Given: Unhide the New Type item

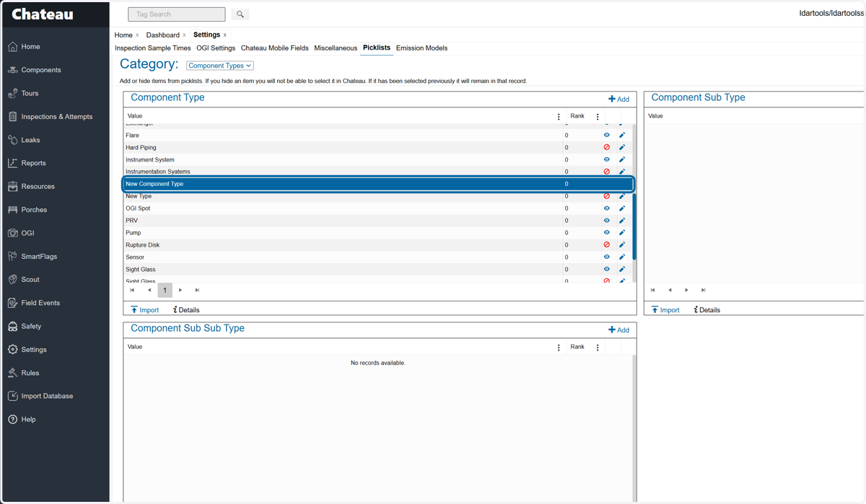Looking at the screenshot, I should point(606,196).
